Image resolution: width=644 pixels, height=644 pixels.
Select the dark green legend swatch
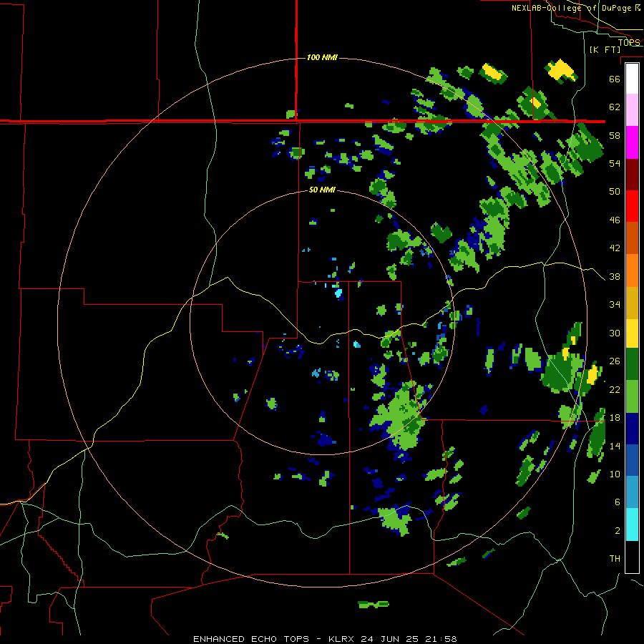click(x=632, y=364)
